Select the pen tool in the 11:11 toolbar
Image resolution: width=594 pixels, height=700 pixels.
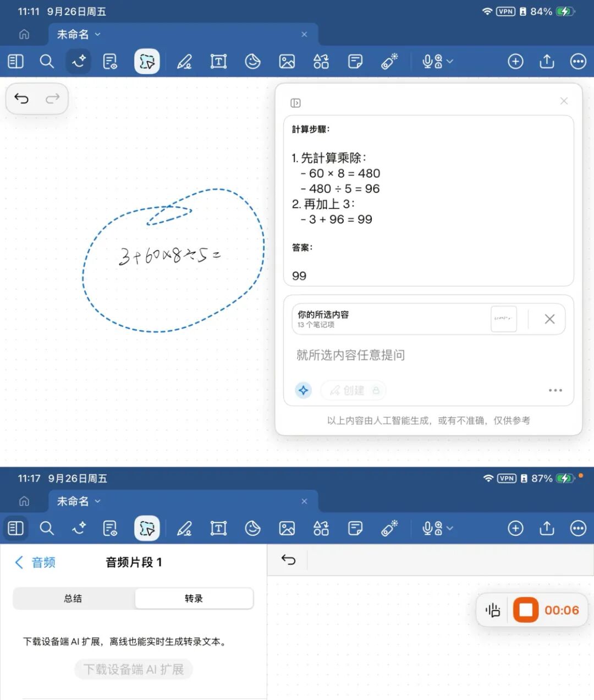[x=184, y=61]
